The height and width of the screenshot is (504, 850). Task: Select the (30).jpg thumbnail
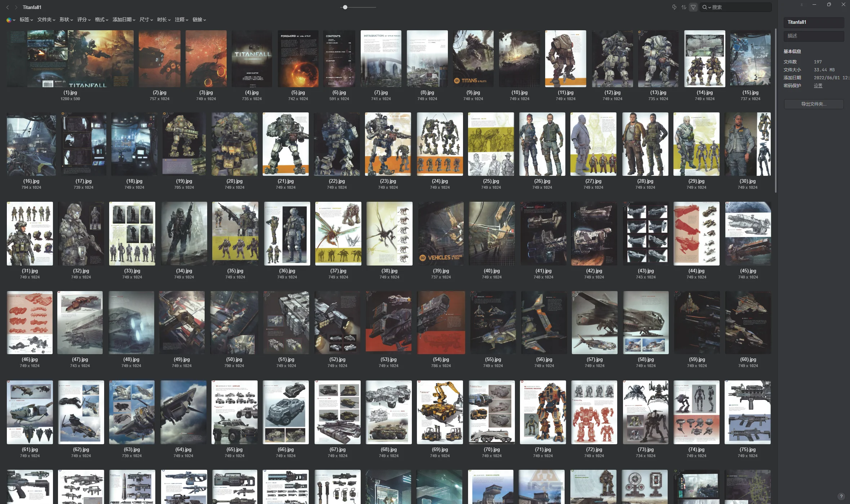(748, 144)
